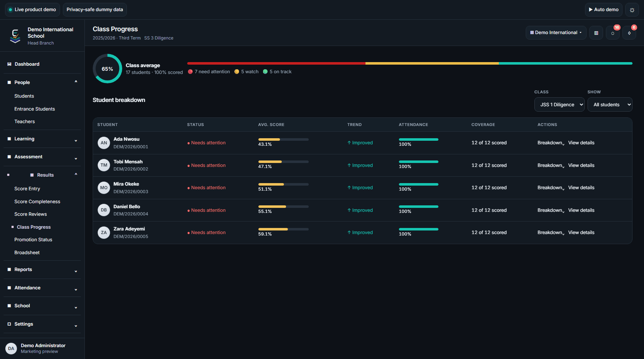Go to Students in sidebar

pyautogui.click(x=24, y=96)
